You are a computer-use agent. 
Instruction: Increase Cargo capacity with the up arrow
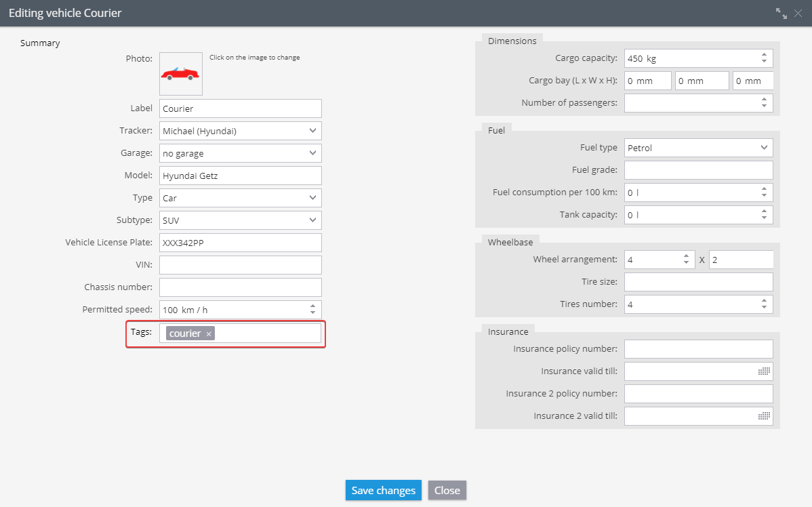click(765, 55)
